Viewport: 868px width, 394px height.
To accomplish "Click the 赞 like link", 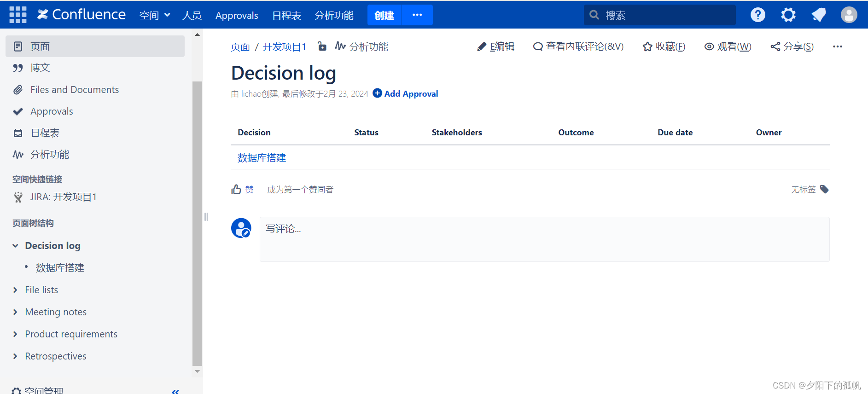I will pos(249,190).
